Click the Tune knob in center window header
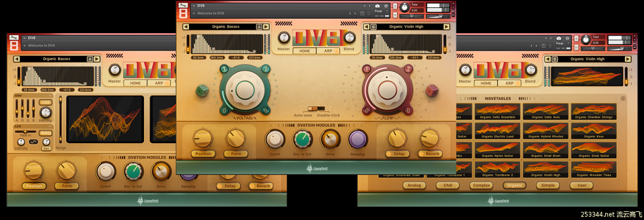This screenshot has height=220, width=644. pyautogui.click(x=404, y=8)
